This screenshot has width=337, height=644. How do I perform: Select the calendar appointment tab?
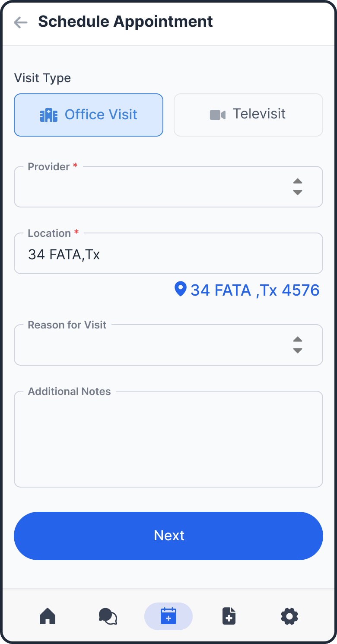point(168,616)
